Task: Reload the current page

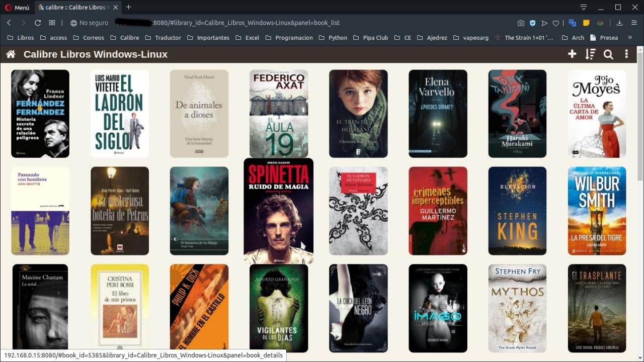Action: (38, 23)
